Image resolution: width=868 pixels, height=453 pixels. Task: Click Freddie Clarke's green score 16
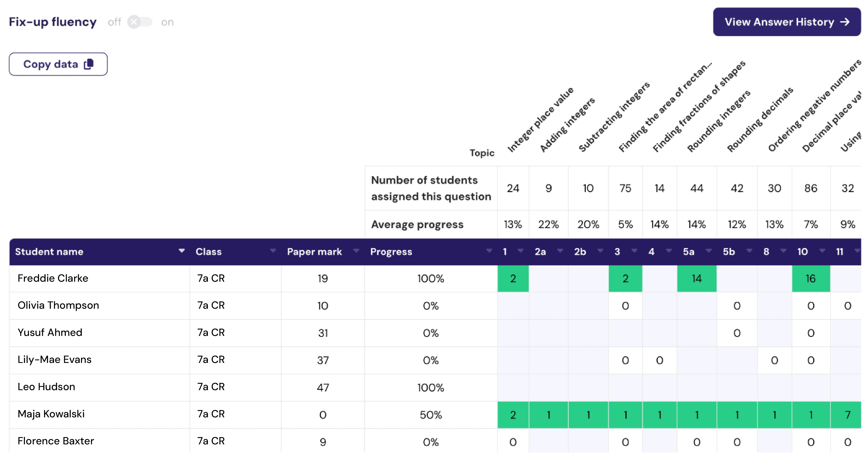point(811,279)
